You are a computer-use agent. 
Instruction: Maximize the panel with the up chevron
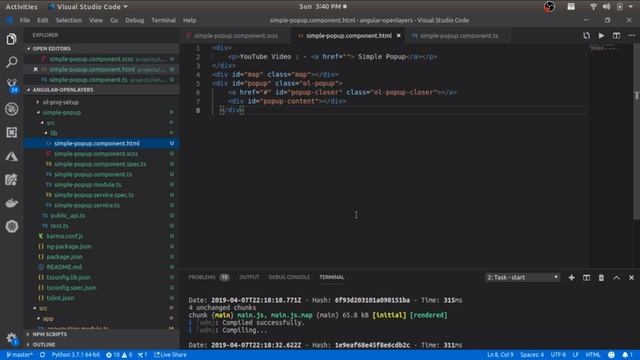(616, 278)
